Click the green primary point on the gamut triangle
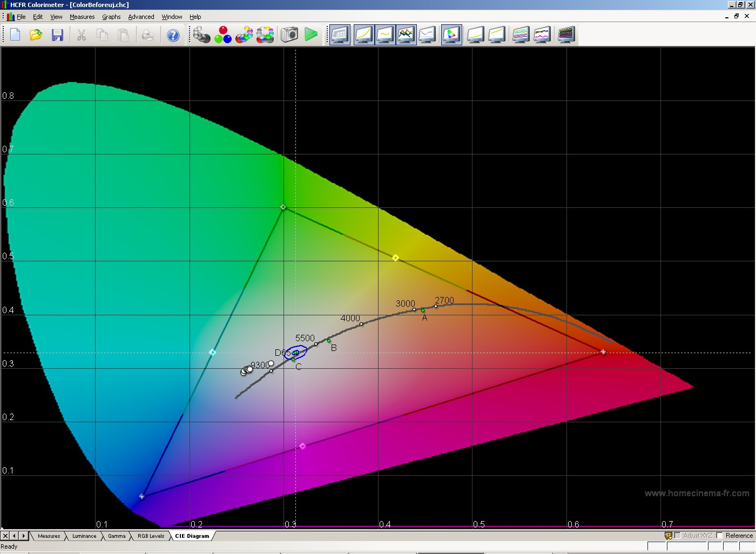The width and height of the screenshot is (756, 554). click(x=283, y=207)
